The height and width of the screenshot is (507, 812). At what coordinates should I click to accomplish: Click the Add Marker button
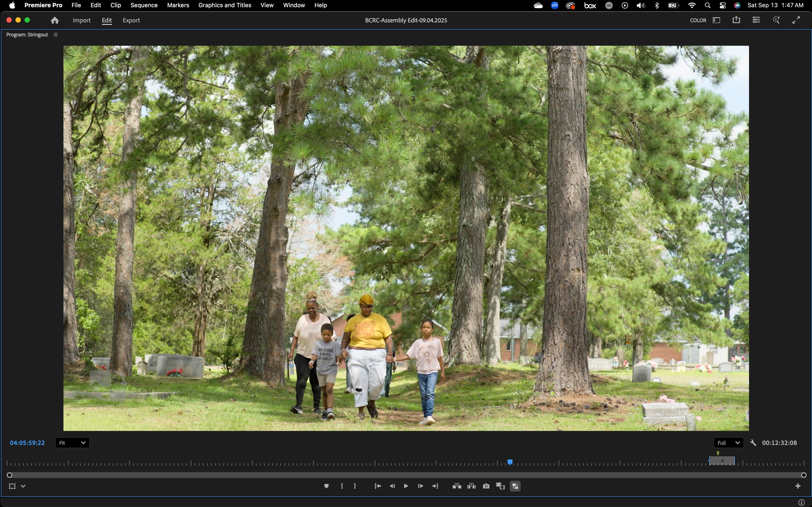point(326,486)
